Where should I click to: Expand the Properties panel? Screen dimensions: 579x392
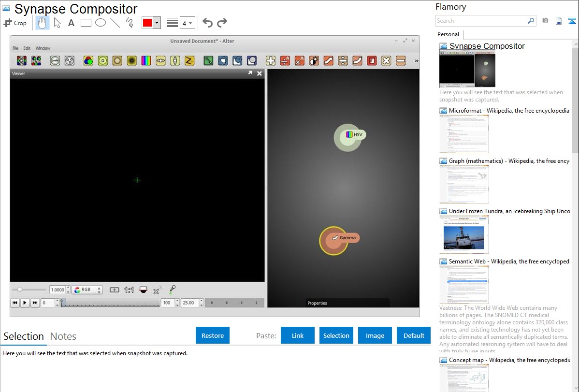point(347,303)
